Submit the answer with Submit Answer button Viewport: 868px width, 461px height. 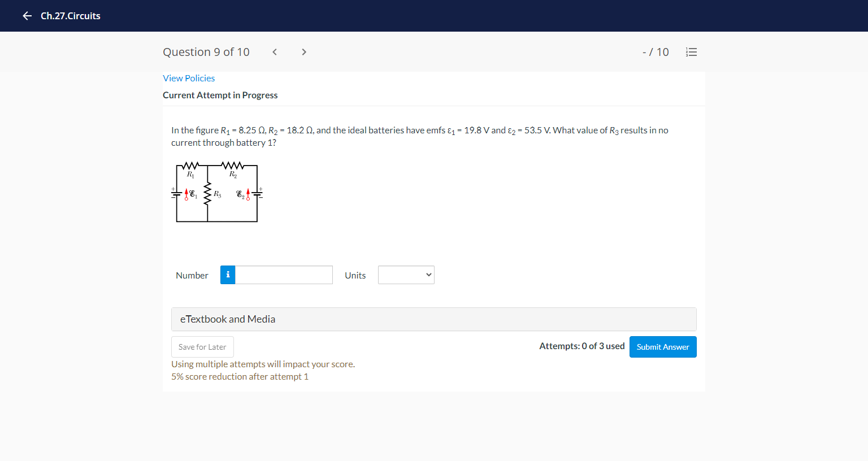coord(662,346)
